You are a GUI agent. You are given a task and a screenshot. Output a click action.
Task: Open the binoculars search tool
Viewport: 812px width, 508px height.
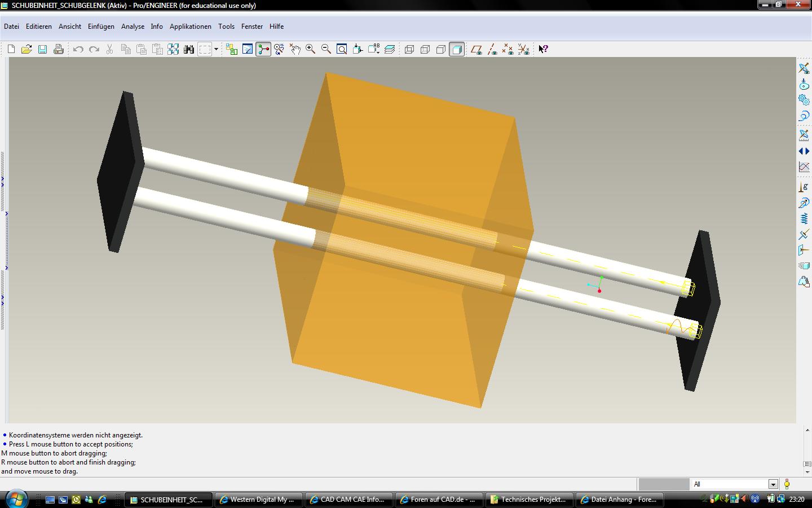click(x=189, y=49)
